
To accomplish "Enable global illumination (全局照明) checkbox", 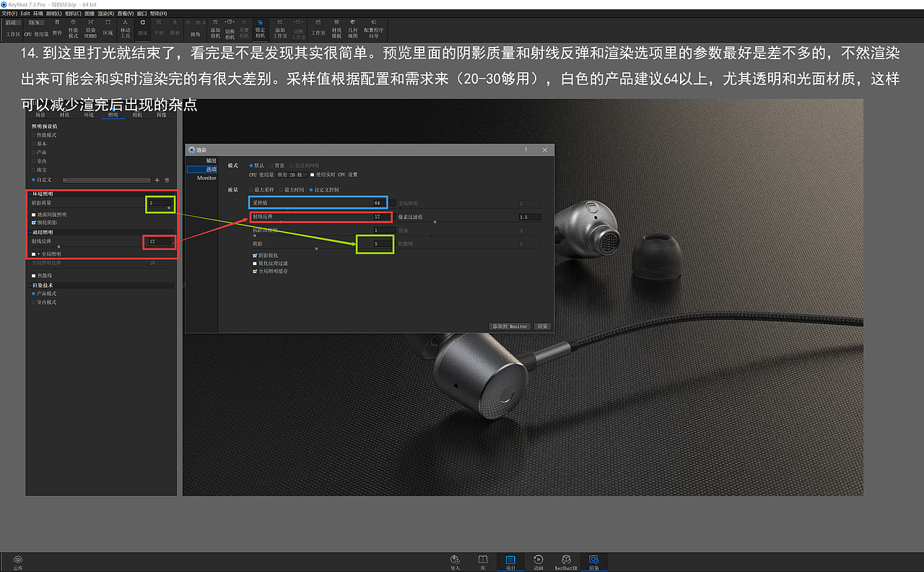I will (33, 254).
